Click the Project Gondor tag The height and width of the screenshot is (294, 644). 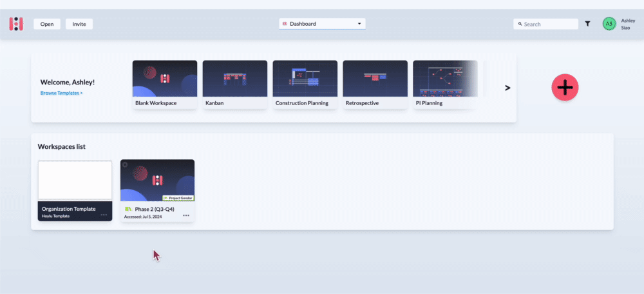click(178, 198)
